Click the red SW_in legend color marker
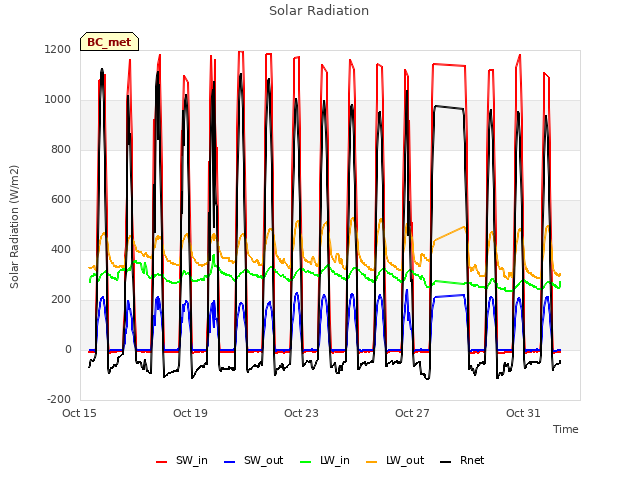Image resolution: width=640 pixels, height=480 pixels. pos(162,462)
